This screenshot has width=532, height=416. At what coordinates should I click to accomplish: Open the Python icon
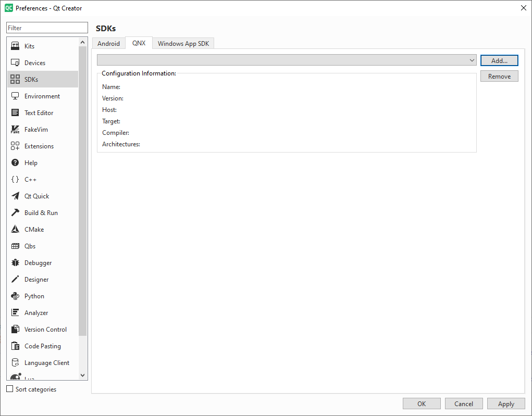pos(15,296)
